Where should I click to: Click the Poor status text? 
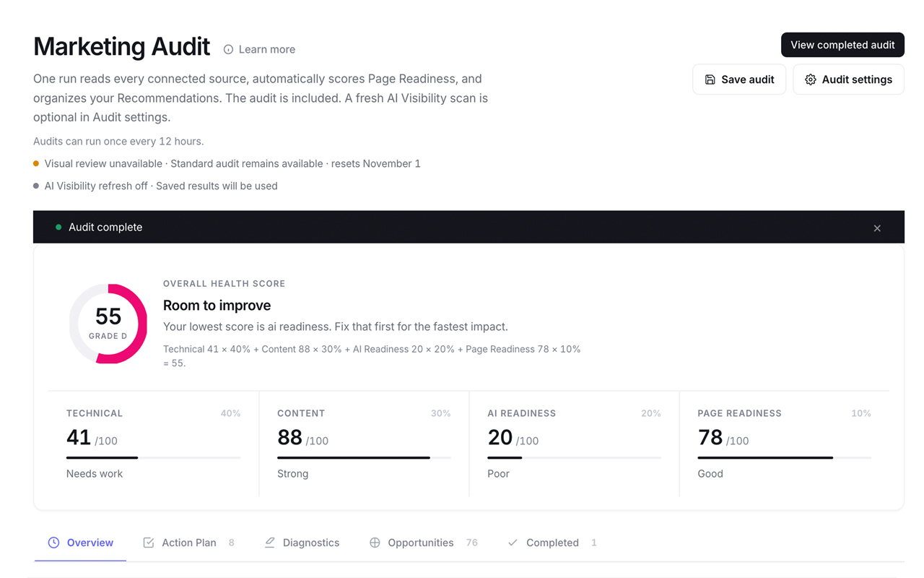(x=498, y=474)
